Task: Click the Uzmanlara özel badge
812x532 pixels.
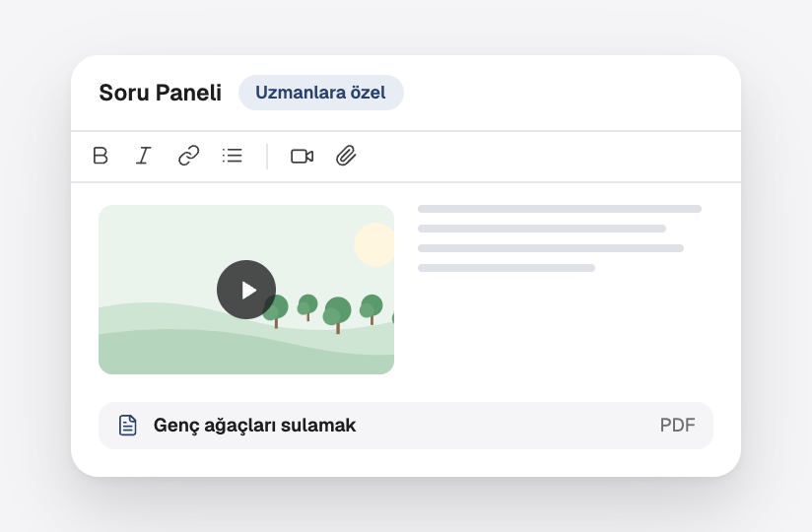Action: point(321,93)
